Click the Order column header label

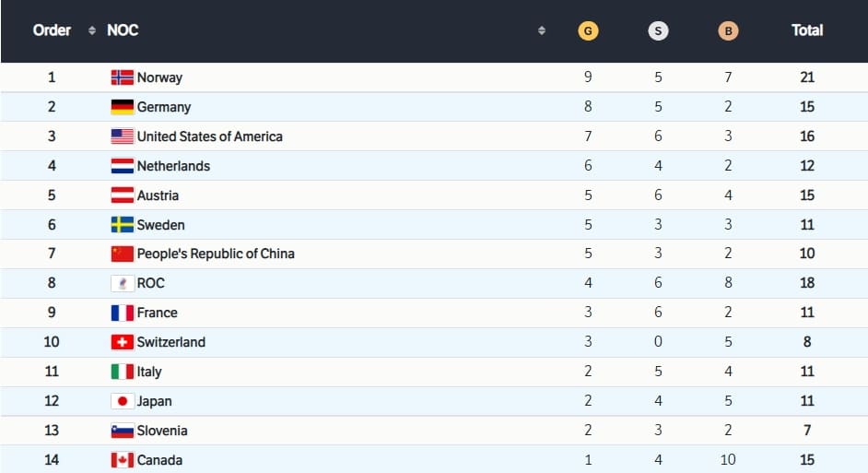52,30
